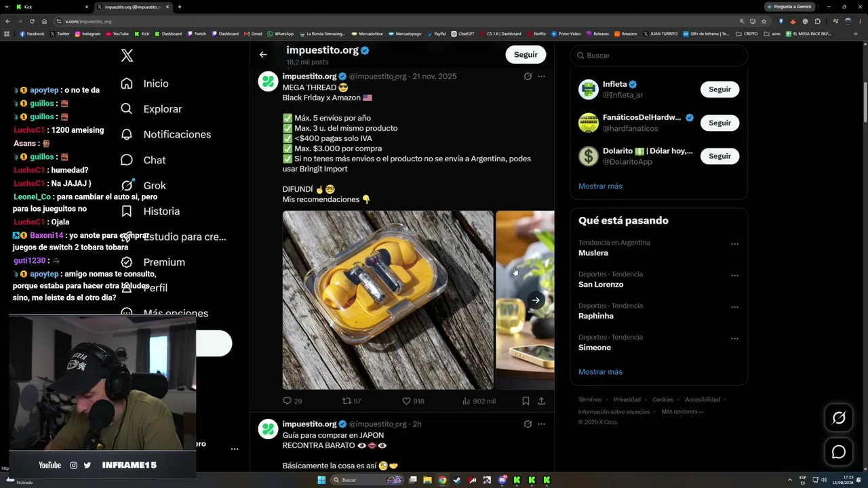Viewport: 868px width, 488px height.
Task: Open Privacidad footer link
Action: 627,400
